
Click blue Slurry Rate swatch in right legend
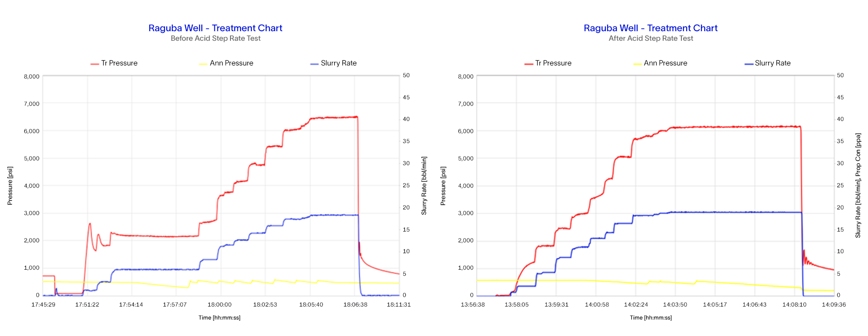coord(749,64)
